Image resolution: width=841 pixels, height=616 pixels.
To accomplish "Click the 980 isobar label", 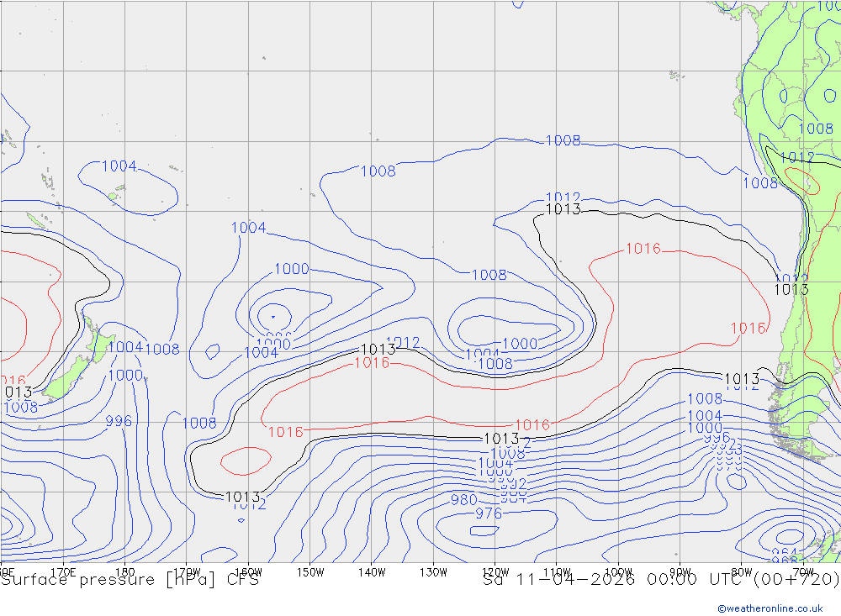I will pos(464,500).
